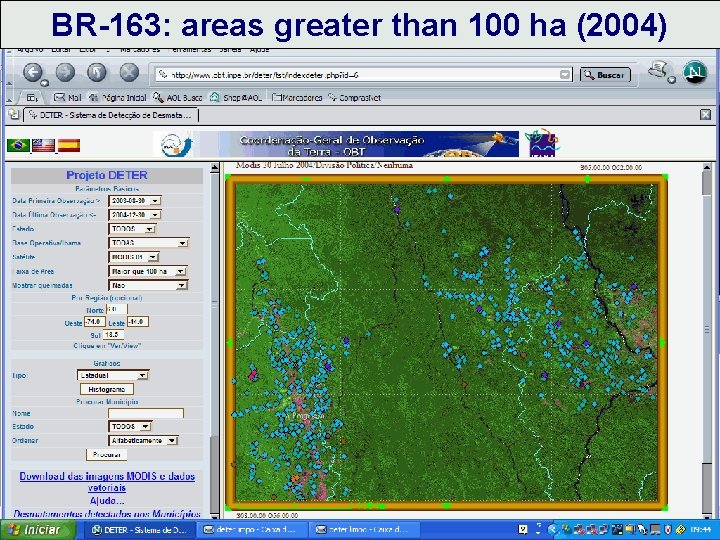Click the Netscape logo icon

(695, 73)
